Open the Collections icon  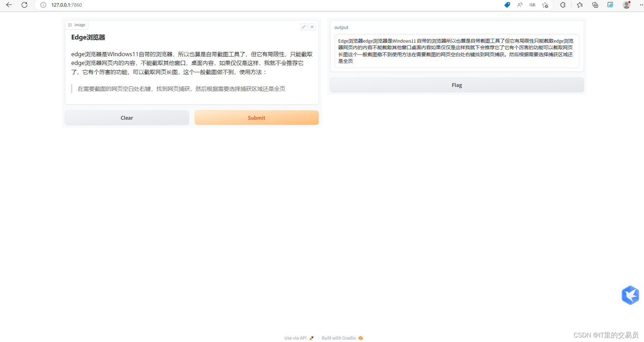tap(595, 5)
